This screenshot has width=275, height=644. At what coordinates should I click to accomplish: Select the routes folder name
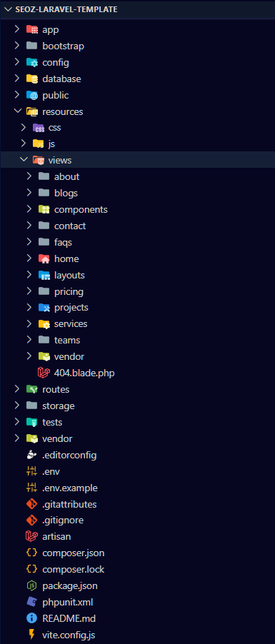coord(56,389)
